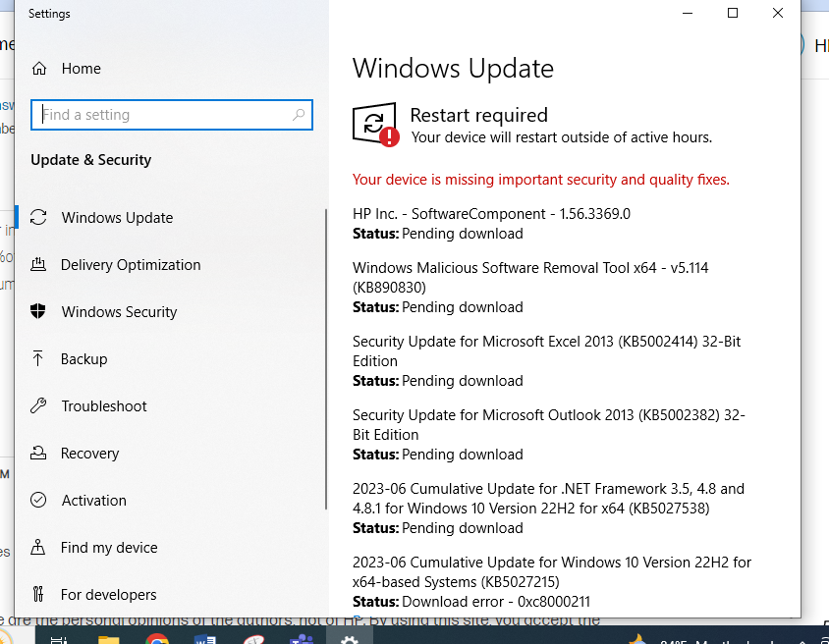The width and height of the screenshot is (829, 644).
Task: Open Home at top of Settings sidebar
Action: point(81,68)
